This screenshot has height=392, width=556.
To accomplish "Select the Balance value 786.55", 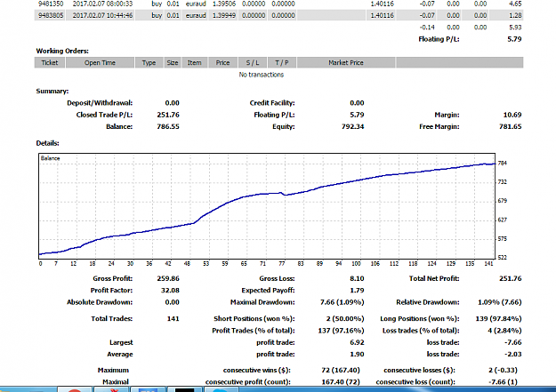I will pyautogui.click(x=168, y=126).
